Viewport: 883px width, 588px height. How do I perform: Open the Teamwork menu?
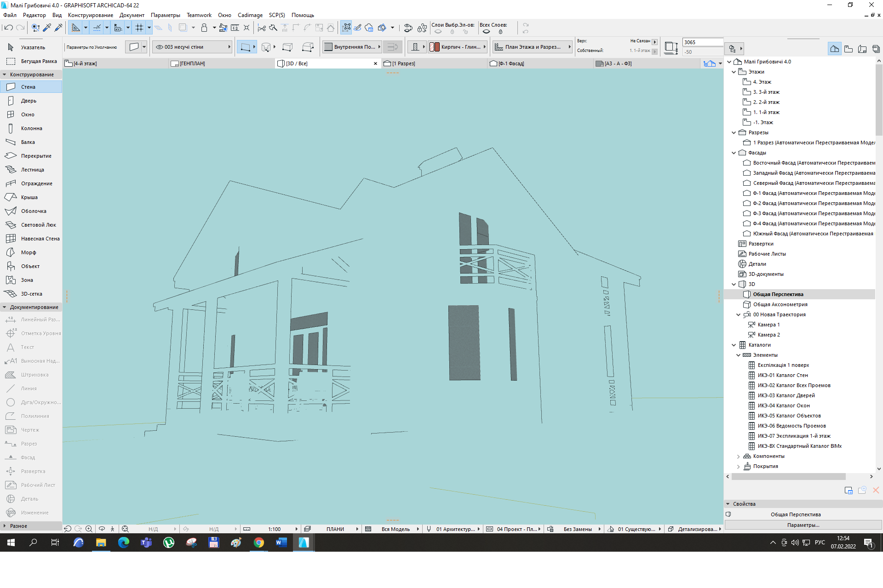[x=199, y=15]
